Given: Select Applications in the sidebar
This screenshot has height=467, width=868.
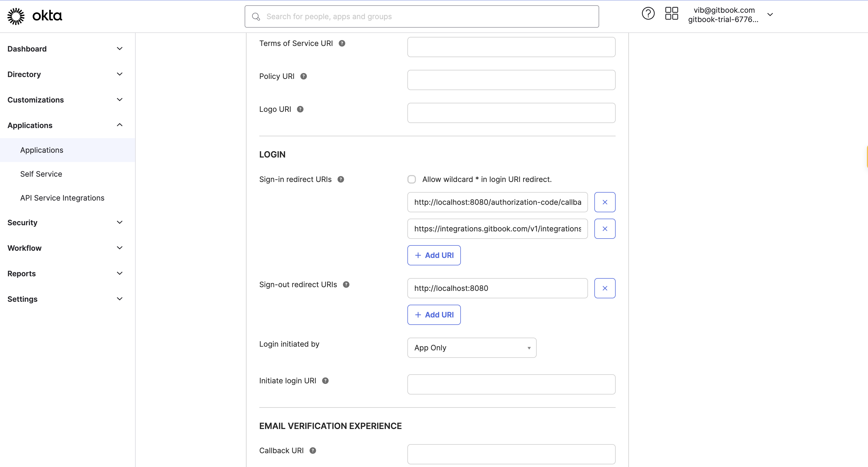Looking at the screenshot, I should click(x=41, y=150).
